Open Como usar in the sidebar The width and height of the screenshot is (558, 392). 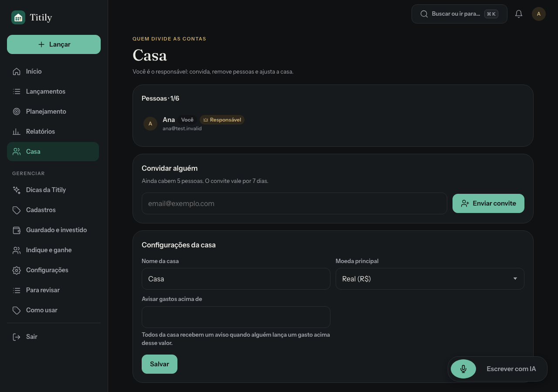[x=53, y=310]
